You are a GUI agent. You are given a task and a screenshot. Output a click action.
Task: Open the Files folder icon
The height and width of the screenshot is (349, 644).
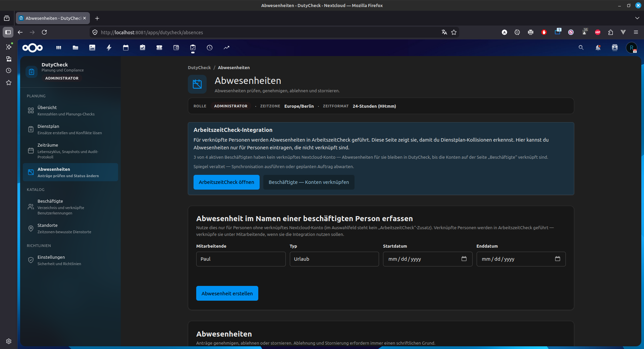75,48
